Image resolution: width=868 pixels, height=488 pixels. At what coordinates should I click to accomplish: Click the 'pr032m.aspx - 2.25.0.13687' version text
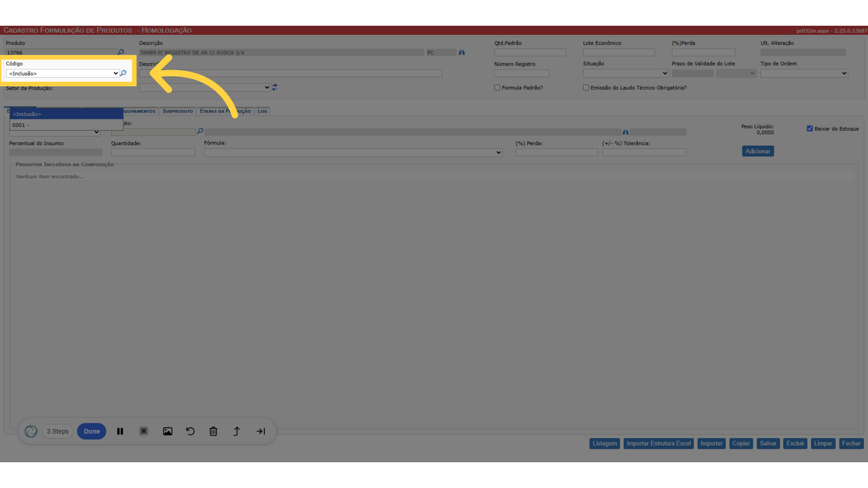click(831, 31)
